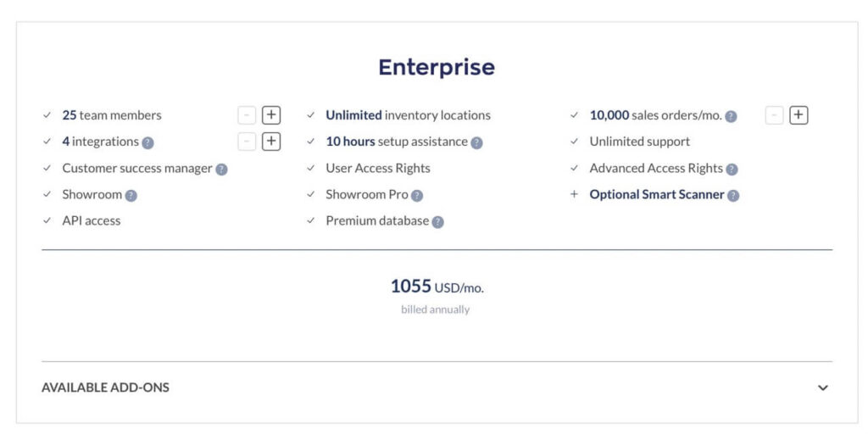Screen dimensions: 868x440
Task: Click help icon beside Showroom Pro
Action: pos(417,195)
